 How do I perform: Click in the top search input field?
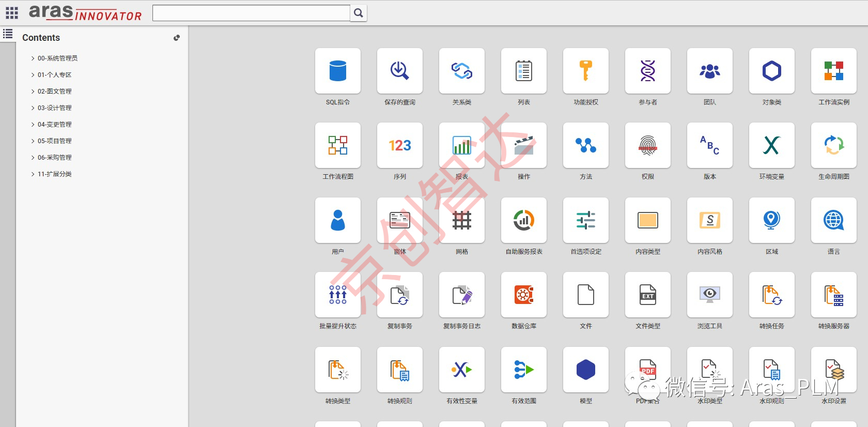[x=251, y=13]
